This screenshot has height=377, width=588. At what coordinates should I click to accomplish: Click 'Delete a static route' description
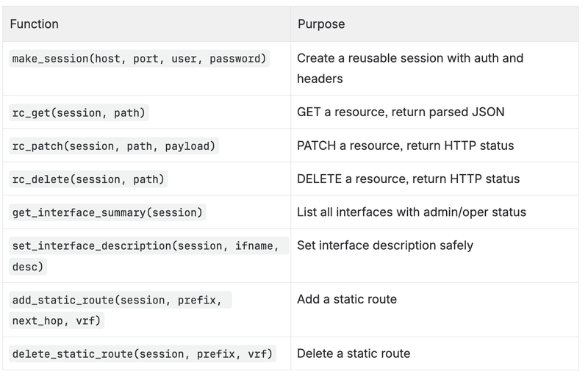[x=354, y=353]
